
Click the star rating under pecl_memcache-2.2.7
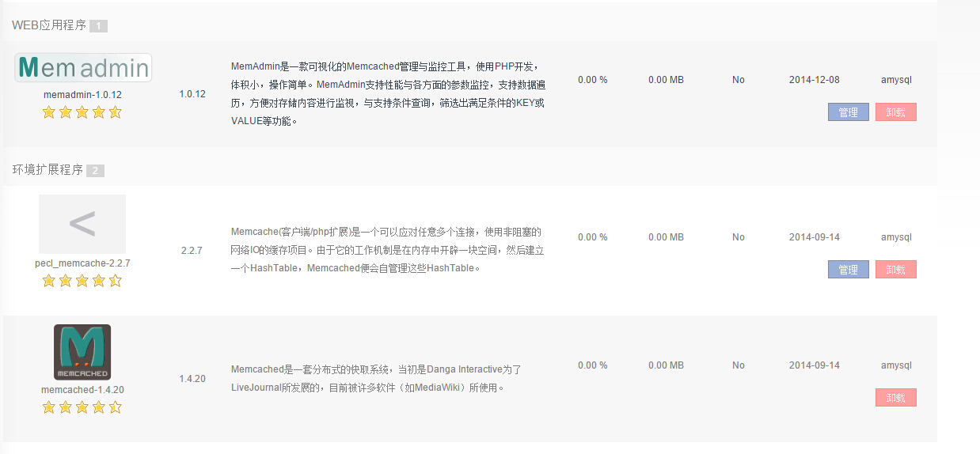pos(82,281)
